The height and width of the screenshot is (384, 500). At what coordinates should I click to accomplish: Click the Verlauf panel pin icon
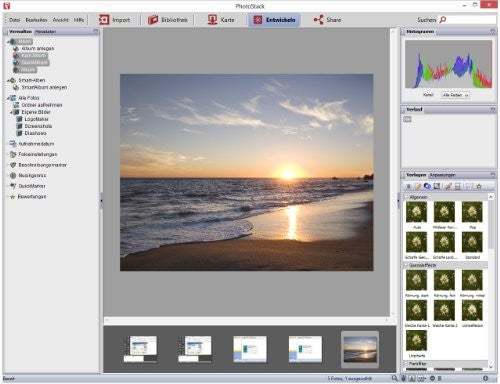pyautogui.click(x=493, y=109)
